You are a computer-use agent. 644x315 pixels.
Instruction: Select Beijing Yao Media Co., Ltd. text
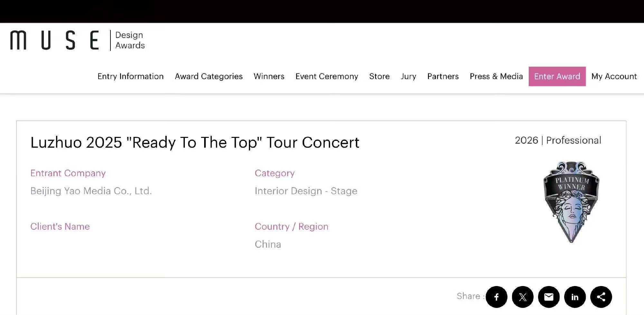[x=91, y=191]
